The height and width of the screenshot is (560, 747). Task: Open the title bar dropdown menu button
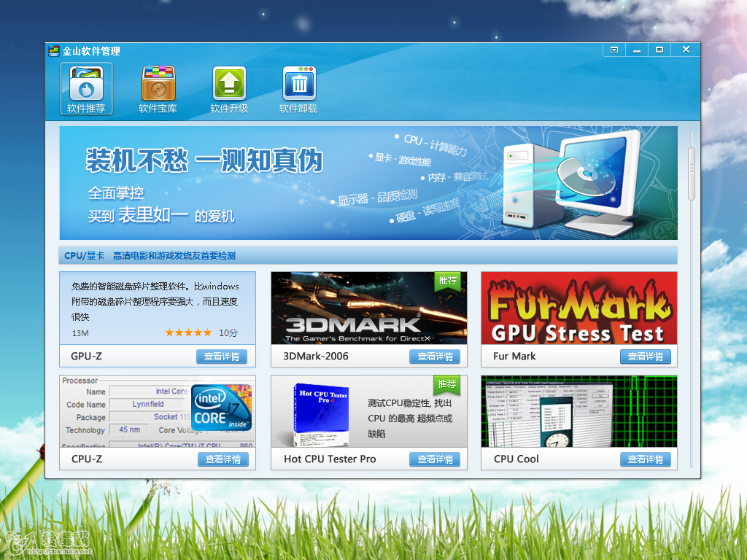pyautogui.click(x=614, y=50)
